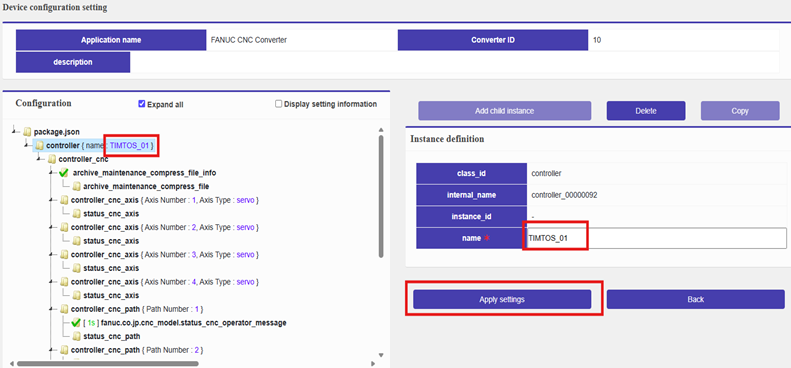Click folder icon of controller_cnc_axis Axis Number 1
The image size is (791, 368).
[x=64, y=200]
